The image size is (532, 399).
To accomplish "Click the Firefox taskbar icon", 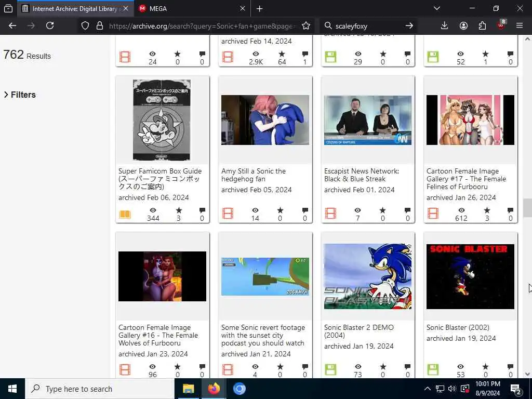I will [x=214, y=389].
